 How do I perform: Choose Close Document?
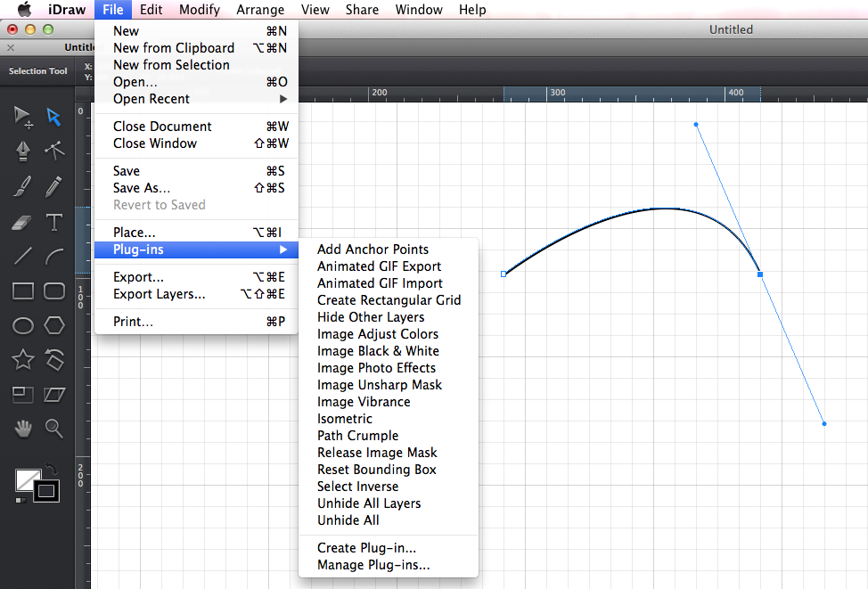point(197,127)
